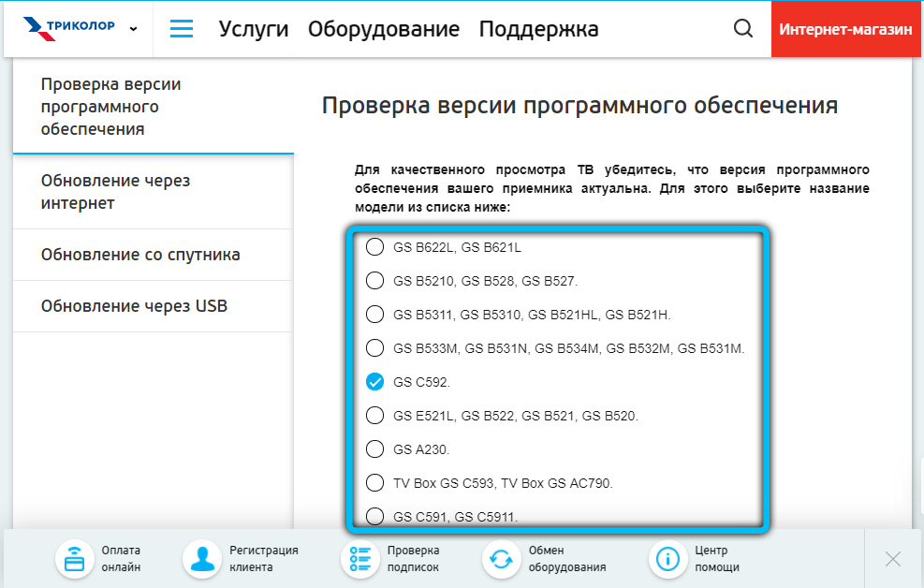
Task: Click the Интернет-магазин button
Action: [x=845, y=29]
